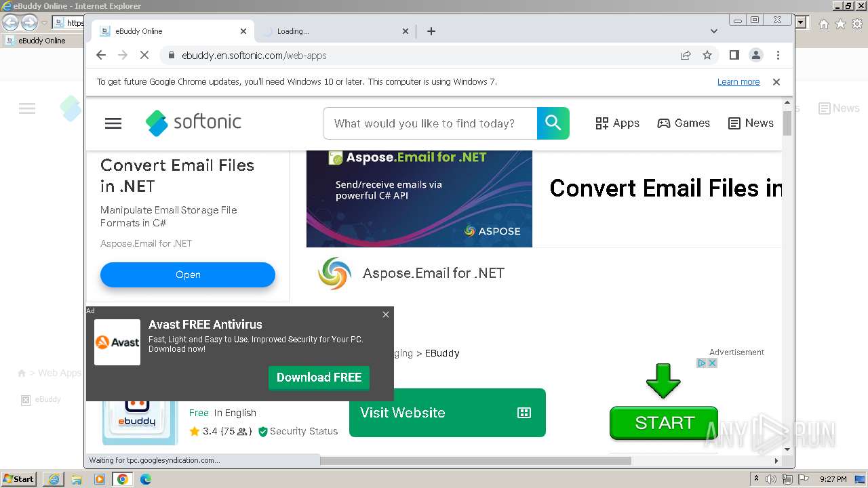
Task: Click the Security Status badge
Action: pyautogui.click(x=298, y=431)
